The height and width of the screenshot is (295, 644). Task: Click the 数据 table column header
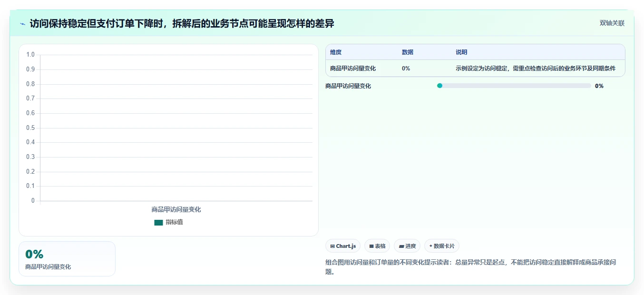coord(408,52)
